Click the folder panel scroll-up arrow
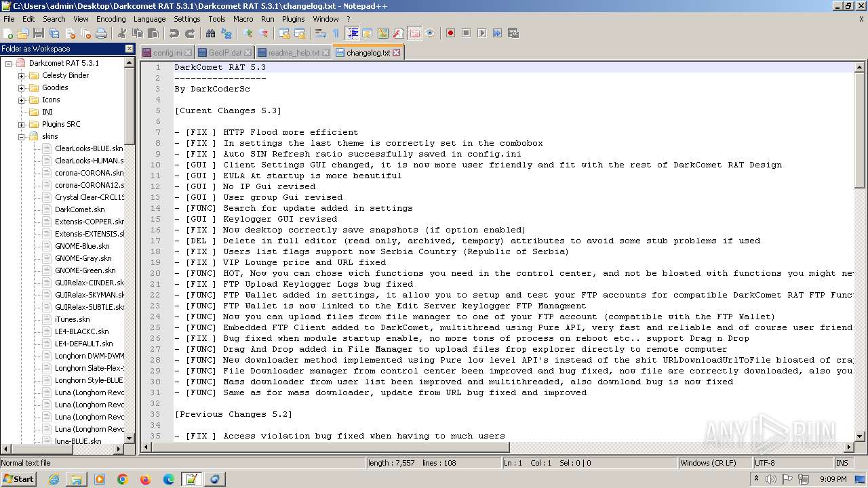The height and width of the screenshot is (488, 868). tap(130, 62)
